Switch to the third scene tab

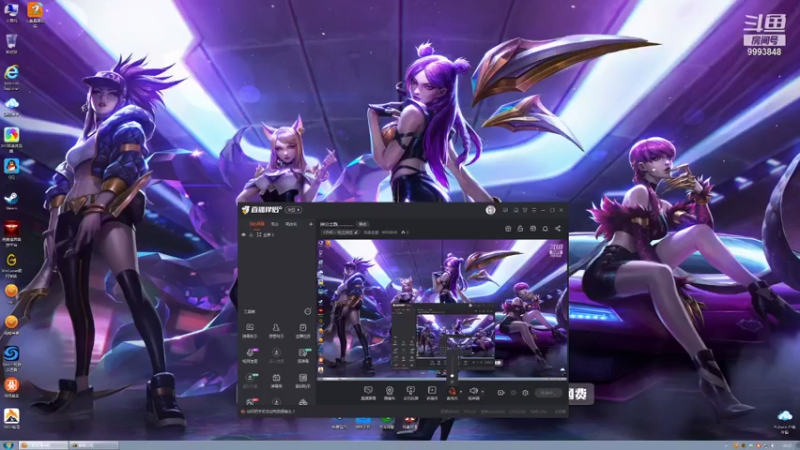click(x=291, y=224)
